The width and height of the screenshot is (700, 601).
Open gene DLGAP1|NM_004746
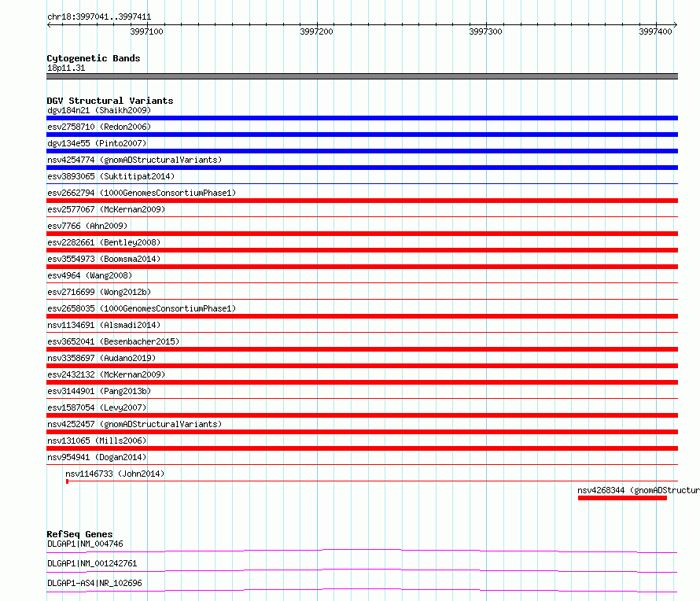coord(85,544)
